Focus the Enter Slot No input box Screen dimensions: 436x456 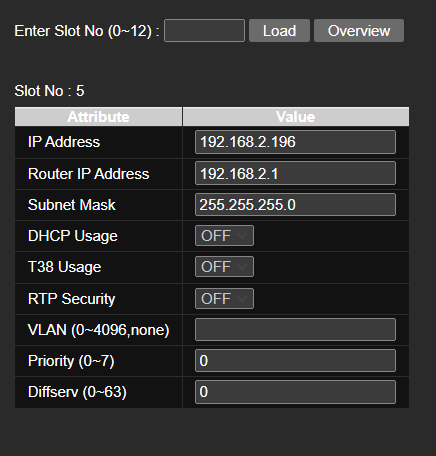204,31
